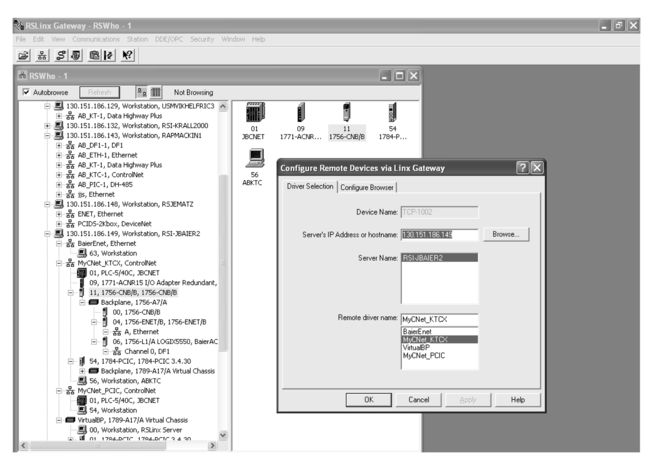Viewport: 650px width, 469px height.
Task: Select MyCNet_KTCX in remote driver list
Action: [439, 340]
